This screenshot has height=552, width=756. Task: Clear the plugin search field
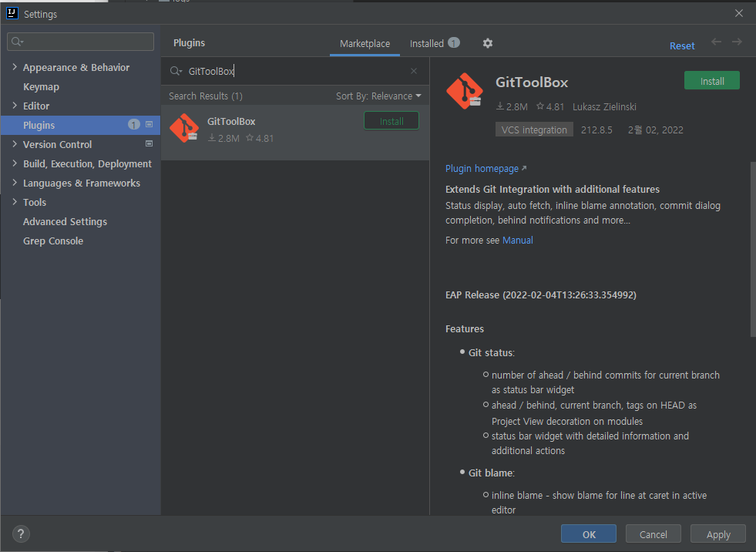tap(414, 71)
